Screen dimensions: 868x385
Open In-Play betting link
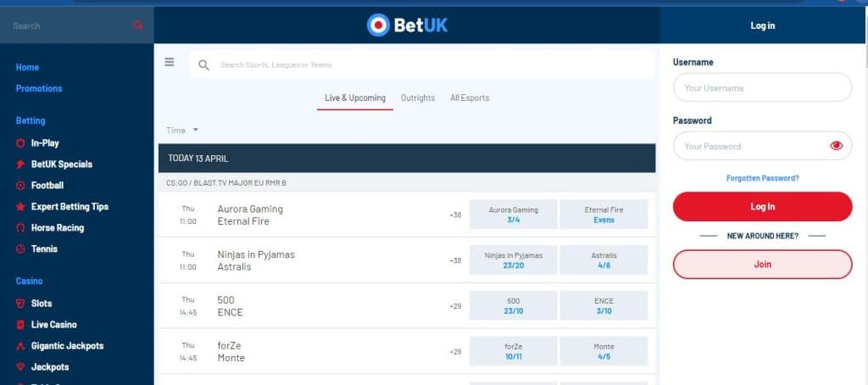click(x=45, y=143)
